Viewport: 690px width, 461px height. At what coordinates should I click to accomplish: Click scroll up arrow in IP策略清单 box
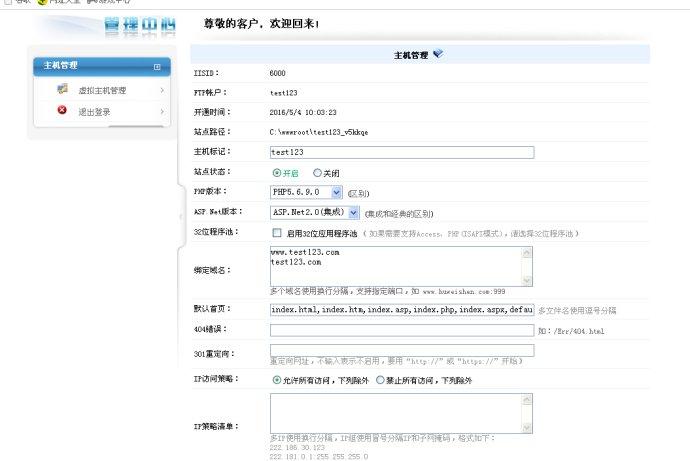(527, 400)
